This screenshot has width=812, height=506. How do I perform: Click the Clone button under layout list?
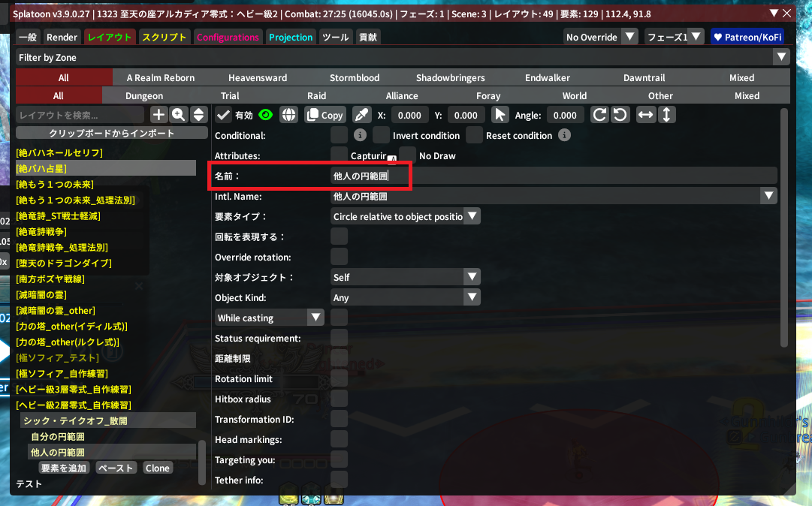158,468
